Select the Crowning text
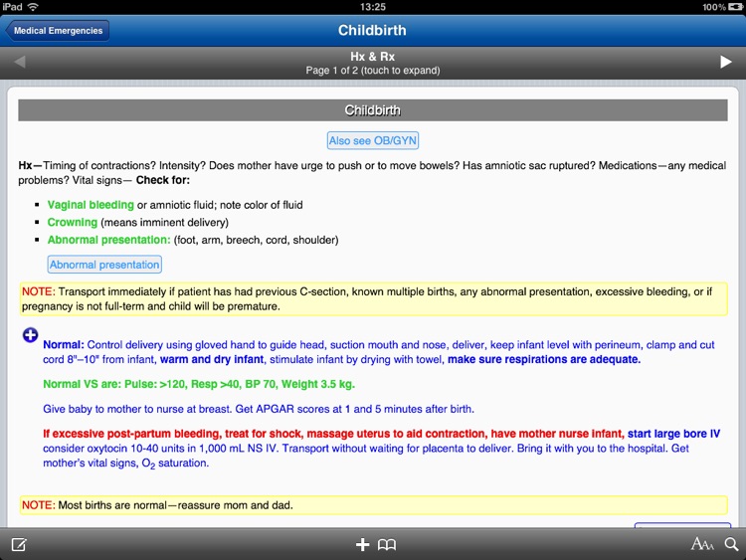 point(73,222)
